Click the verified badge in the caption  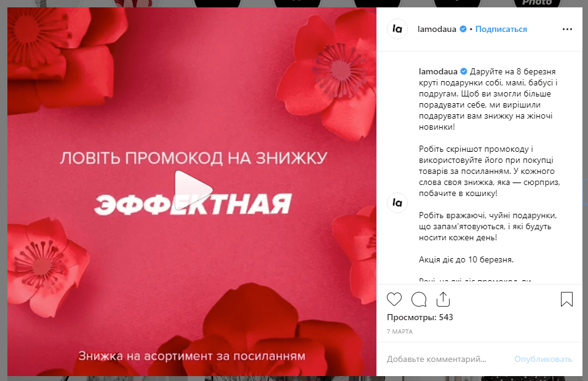464,71
